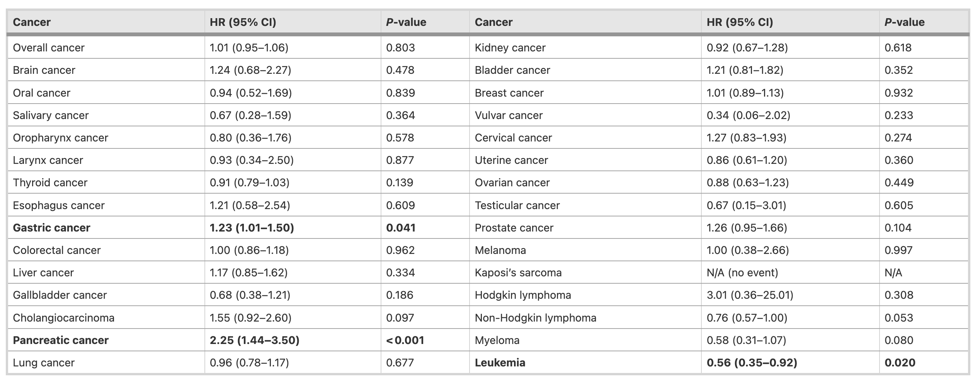Click the left HR (95% CI) header

pos(243,22)
